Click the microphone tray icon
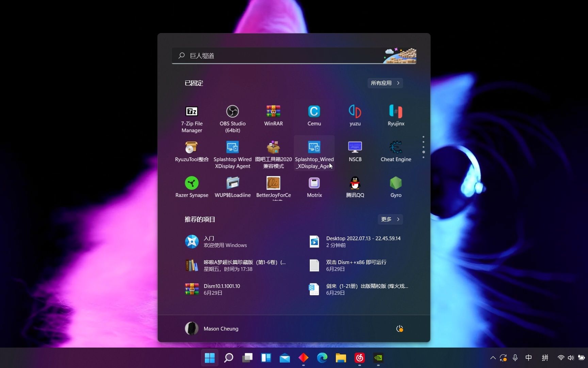Image resolution: width=588 pixels, height=368 pixels. point(515,358)
